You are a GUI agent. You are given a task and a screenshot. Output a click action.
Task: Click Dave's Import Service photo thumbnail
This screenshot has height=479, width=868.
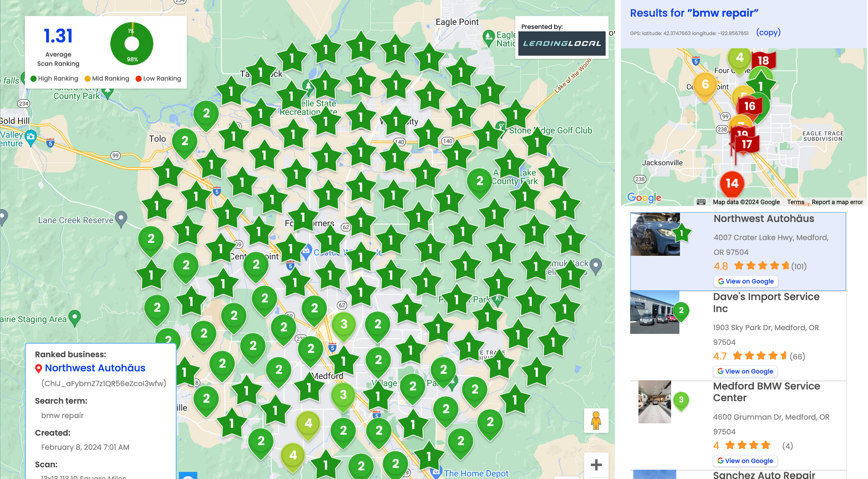(655, 313)
